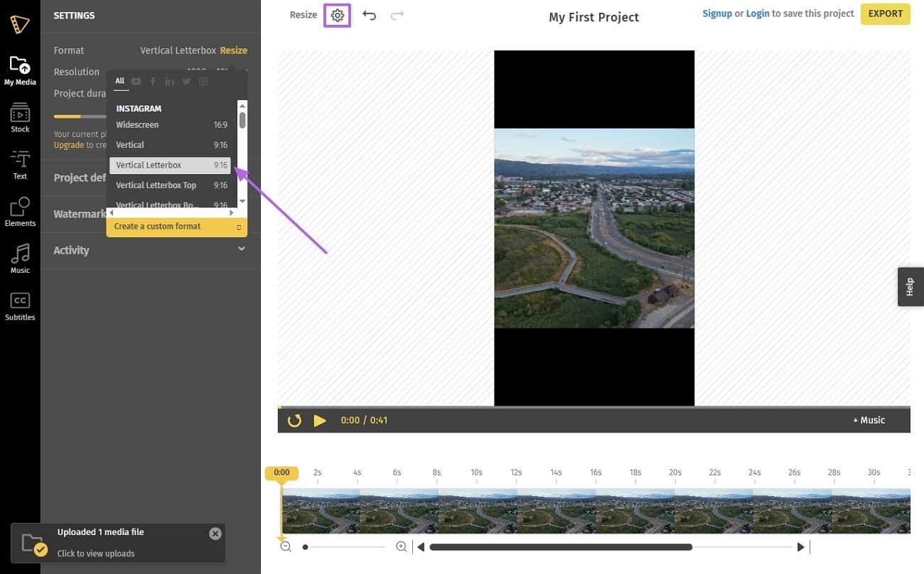Click the video progress bar

coord(593,408)
